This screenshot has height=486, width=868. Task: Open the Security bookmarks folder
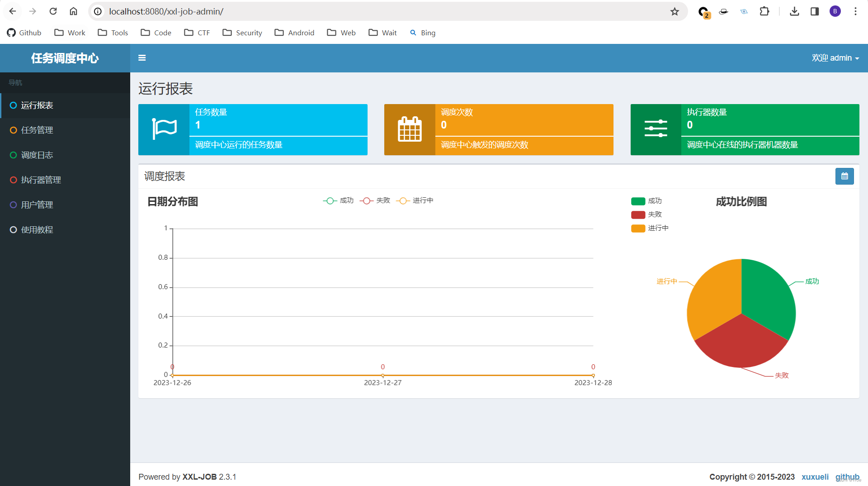[x=242, y=33]
